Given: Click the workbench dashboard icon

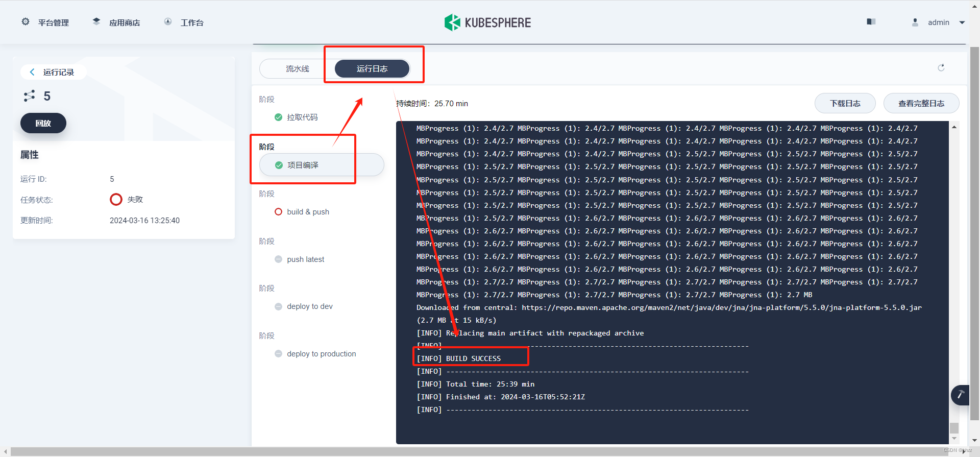Looking at the screenshot, I should tap(168, 22).
